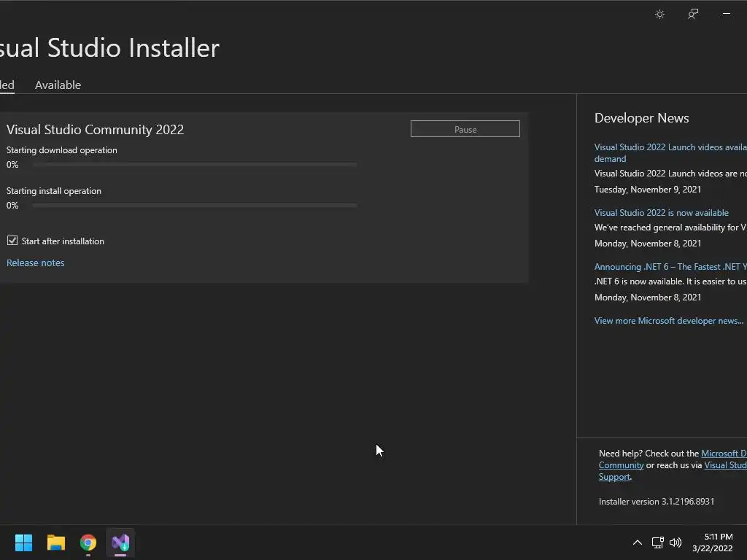
Task: Switch to the Available tab
Action: 58,85
